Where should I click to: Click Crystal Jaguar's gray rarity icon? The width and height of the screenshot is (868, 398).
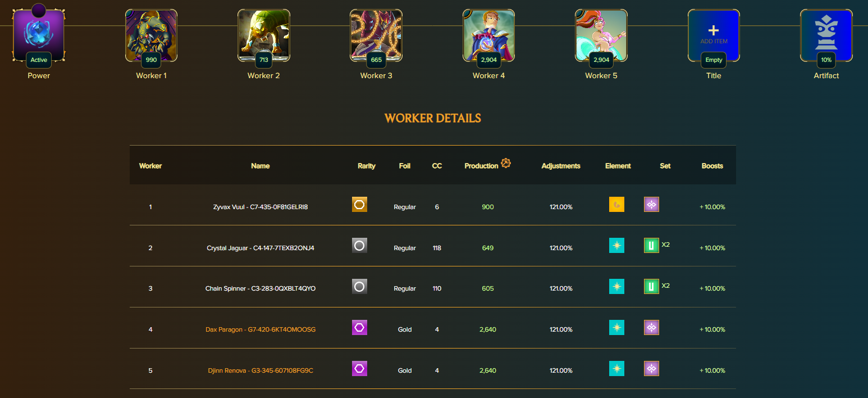point(359,245)
